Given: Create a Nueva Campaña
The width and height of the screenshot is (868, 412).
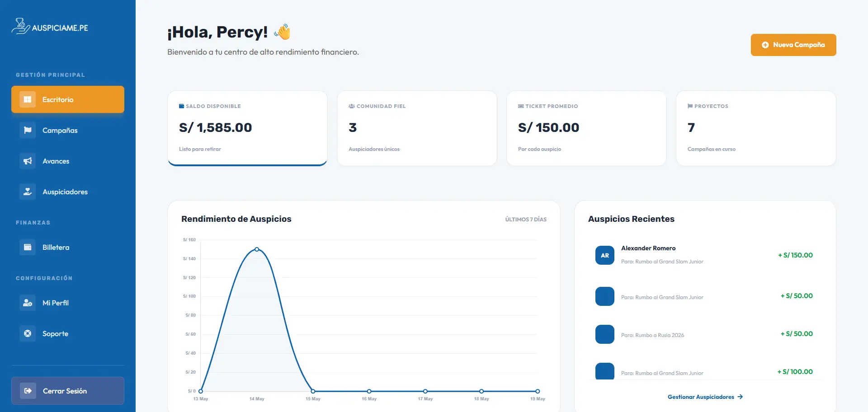Looking at the screenshot, I should coord(793,45).
